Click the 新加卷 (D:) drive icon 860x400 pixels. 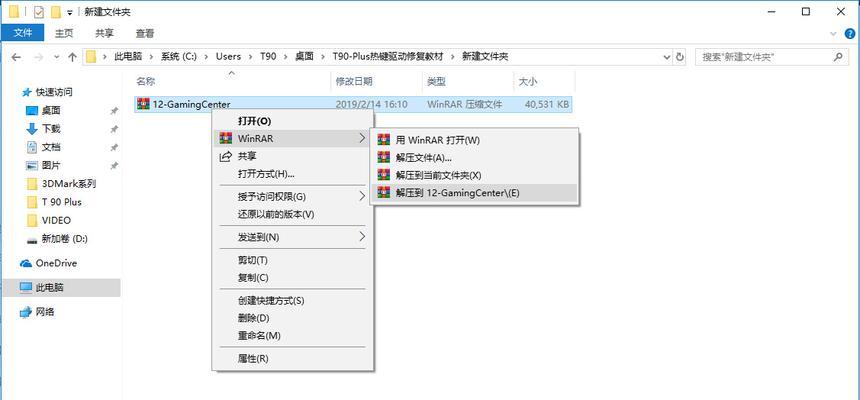pos(32,239)
